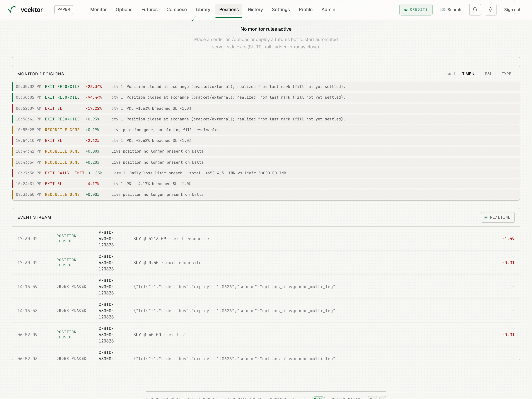The image size is (532, 399).
Task: Click the infinity CREDITS button
Action: pyautogui.click(x=416, y=10)
